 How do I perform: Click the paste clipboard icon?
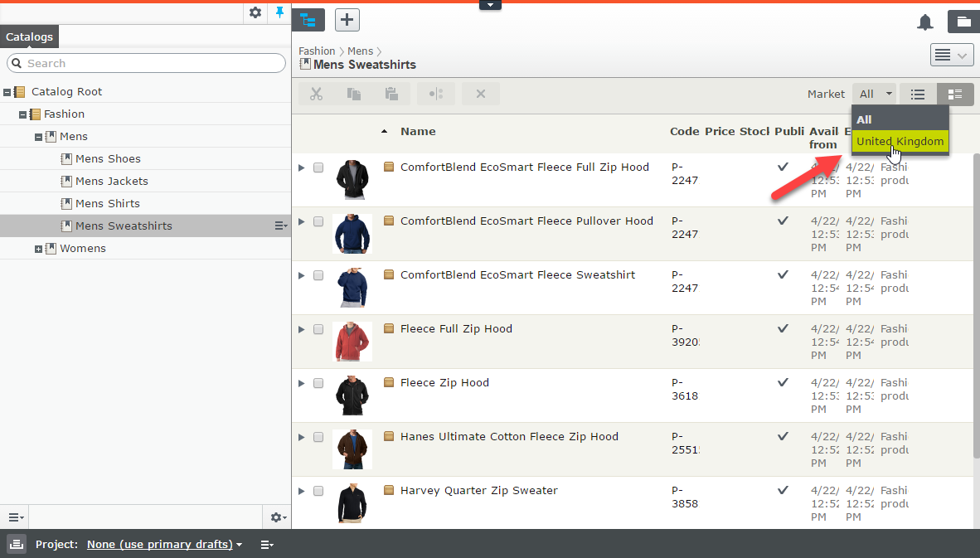click(x=391, y=94)
